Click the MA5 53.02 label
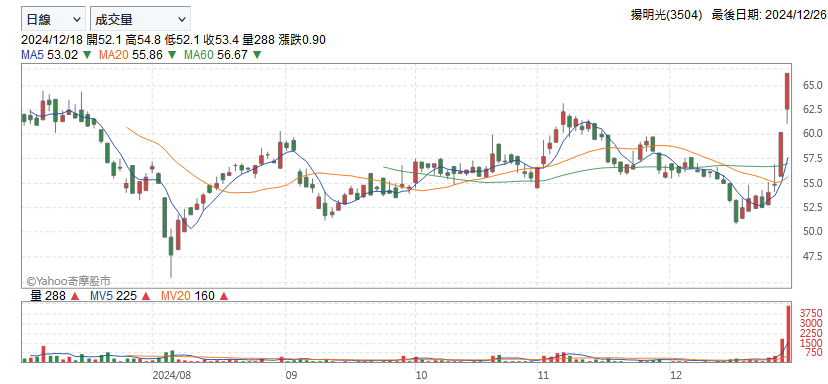 tap(49, 54)
